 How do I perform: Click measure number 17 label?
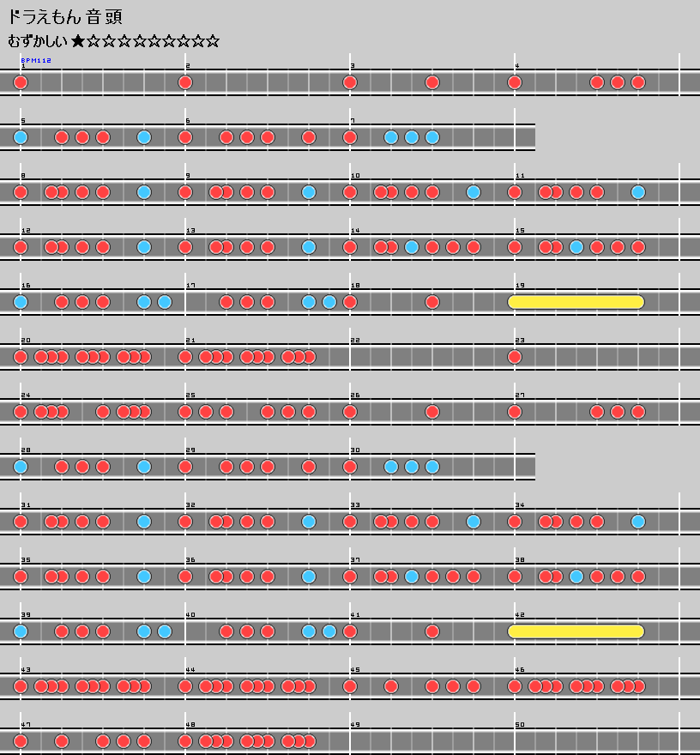[x=190, y=286]
